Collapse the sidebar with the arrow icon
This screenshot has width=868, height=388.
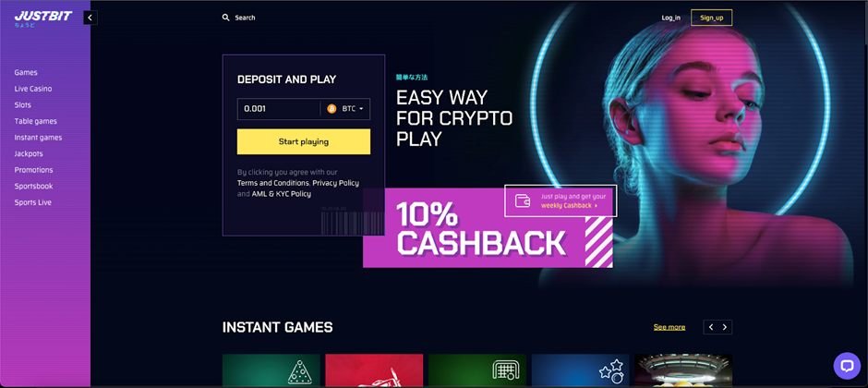[90, 18]
